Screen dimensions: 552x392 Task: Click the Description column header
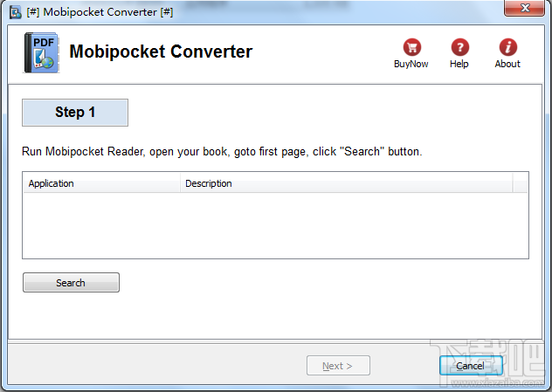point(347,183)
